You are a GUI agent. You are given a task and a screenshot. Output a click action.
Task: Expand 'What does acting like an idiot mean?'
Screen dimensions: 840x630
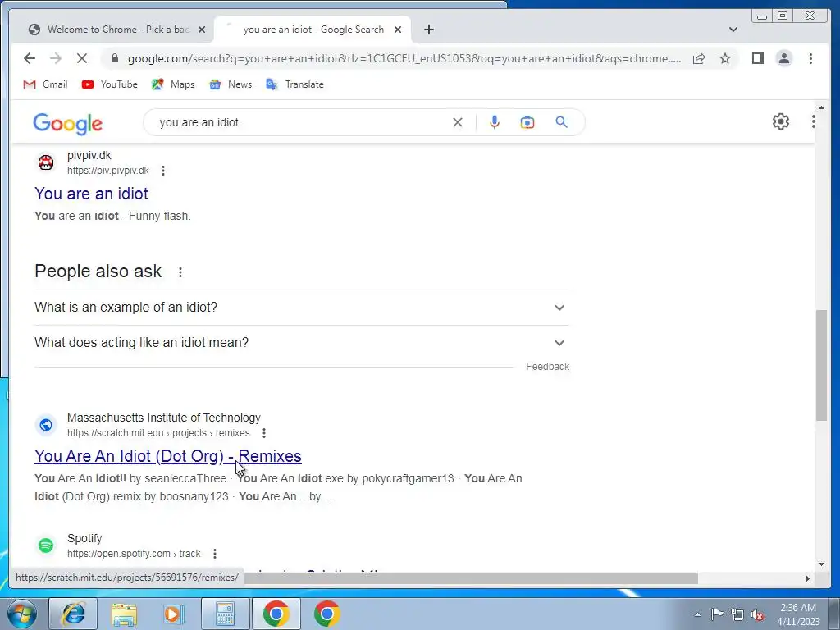pyautogui.click(x=302, y=342)
